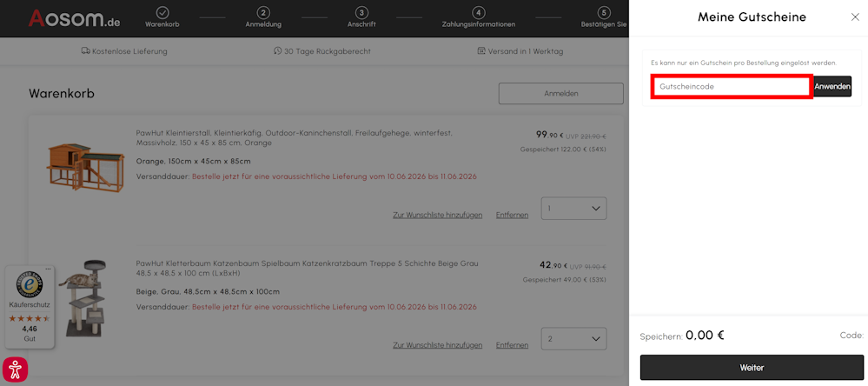Select the Warenkorb checkout step label

(x=162, y=24)
